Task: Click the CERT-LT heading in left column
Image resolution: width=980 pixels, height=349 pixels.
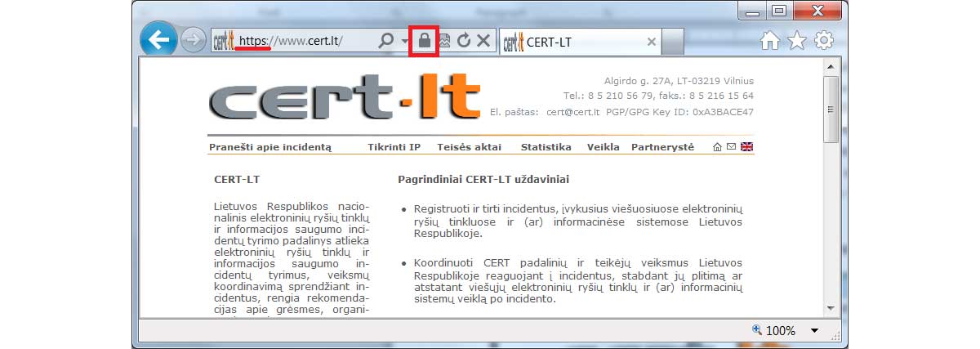Action: point(237,178)
